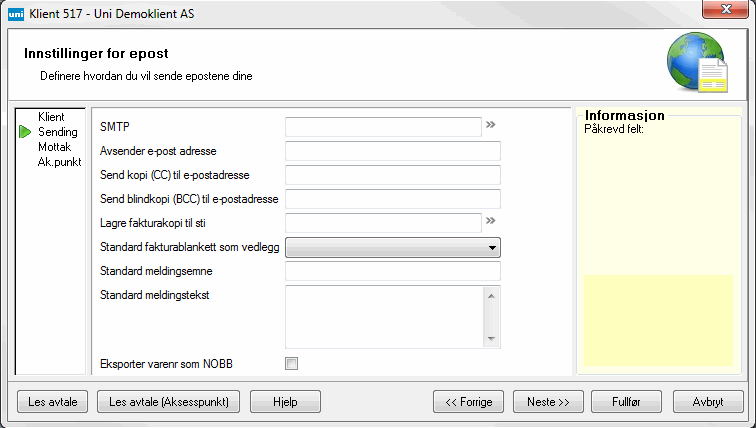Enable Eksporter varenr som NOBB checkbox
The height and width of the screenshot is (428, 756).
click(292, 363)
